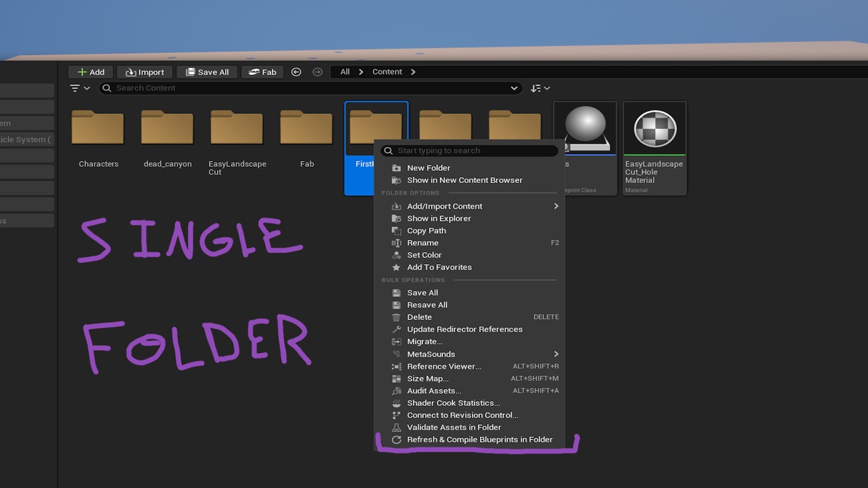Expand the chevron after the All breadcrumb
Screen dimensions: 868x488
[x=361, y=72]
